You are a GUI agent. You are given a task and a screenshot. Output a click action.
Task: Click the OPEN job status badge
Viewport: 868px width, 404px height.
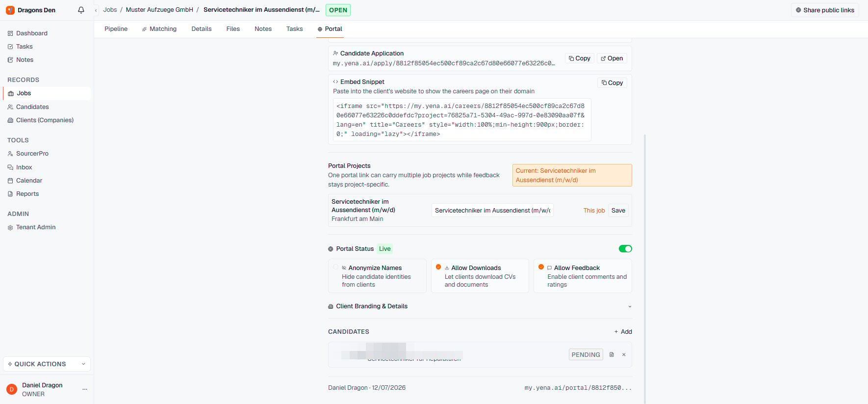coord(338,10)
